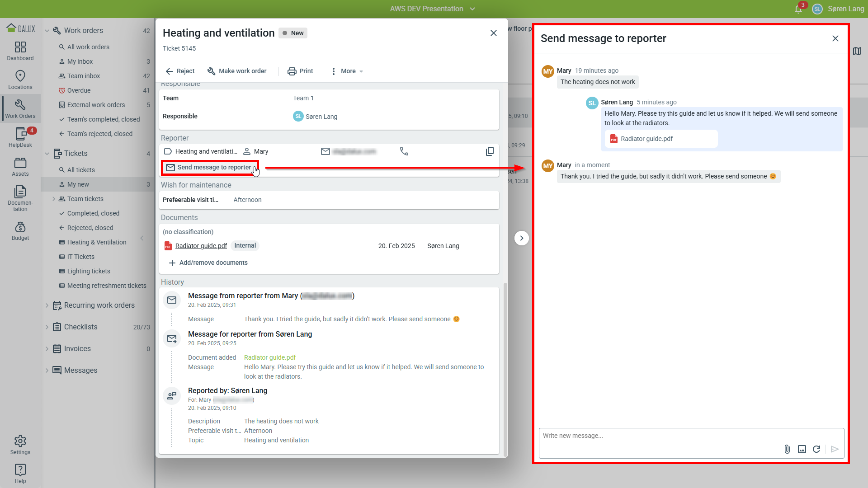Image resolution: width=868 pixels, height=488 pixels.
Task: Click the send message arrow icon
Action: [835, 449]
